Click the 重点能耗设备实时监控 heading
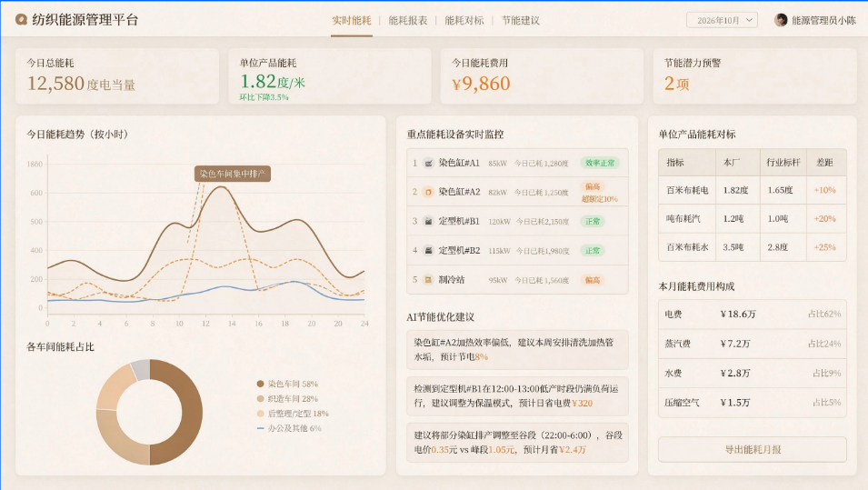This screenshot has width=868, height=490. point(455,135)
